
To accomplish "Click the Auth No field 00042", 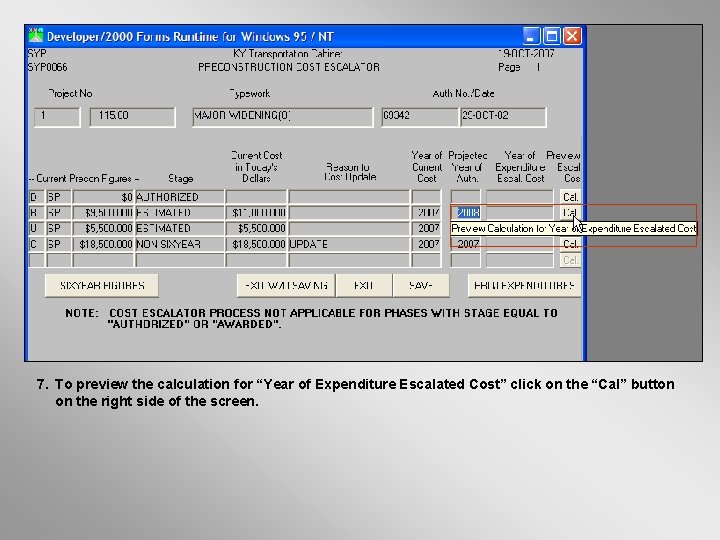I will click(x=420, y=117).
